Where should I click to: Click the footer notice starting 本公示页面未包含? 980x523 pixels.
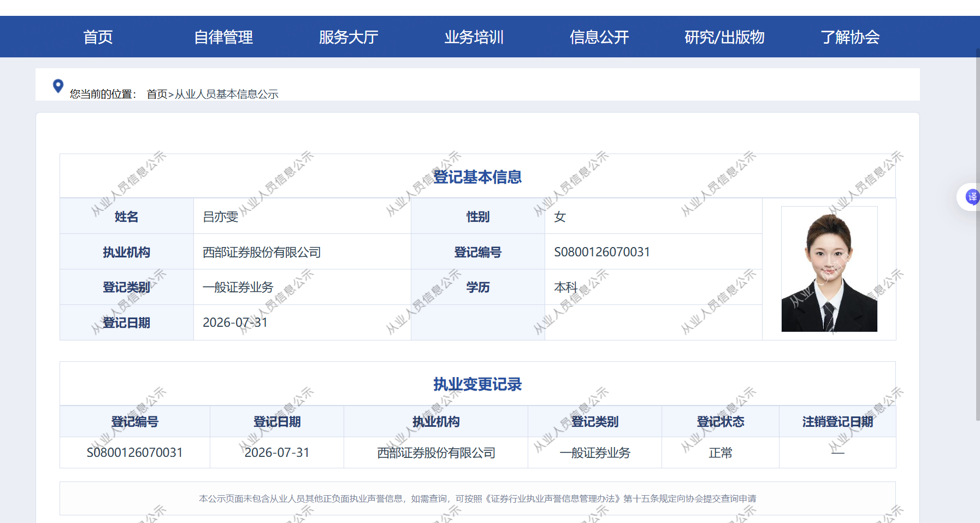tap(477, 498)
